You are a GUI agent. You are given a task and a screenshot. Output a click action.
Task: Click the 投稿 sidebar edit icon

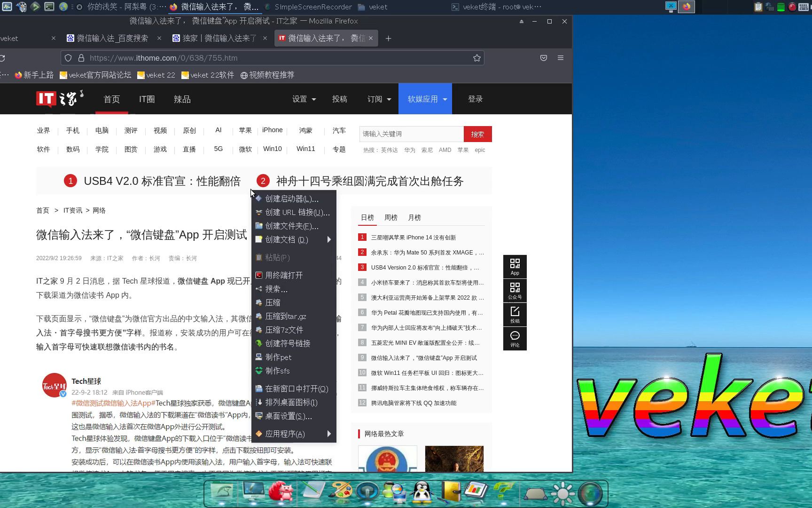click(515, 315)
